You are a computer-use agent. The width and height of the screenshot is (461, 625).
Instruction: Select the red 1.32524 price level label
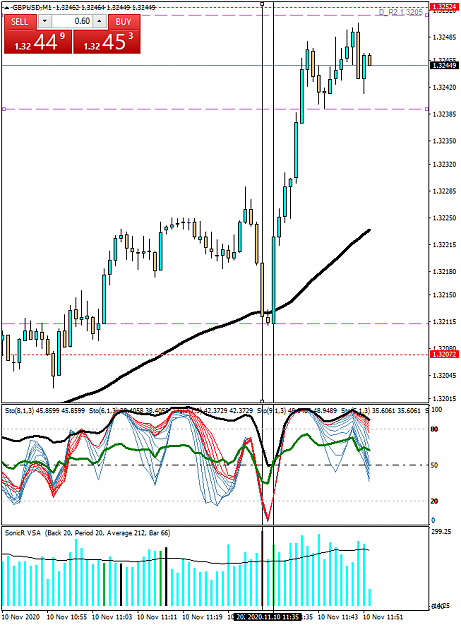coord(444,7)
